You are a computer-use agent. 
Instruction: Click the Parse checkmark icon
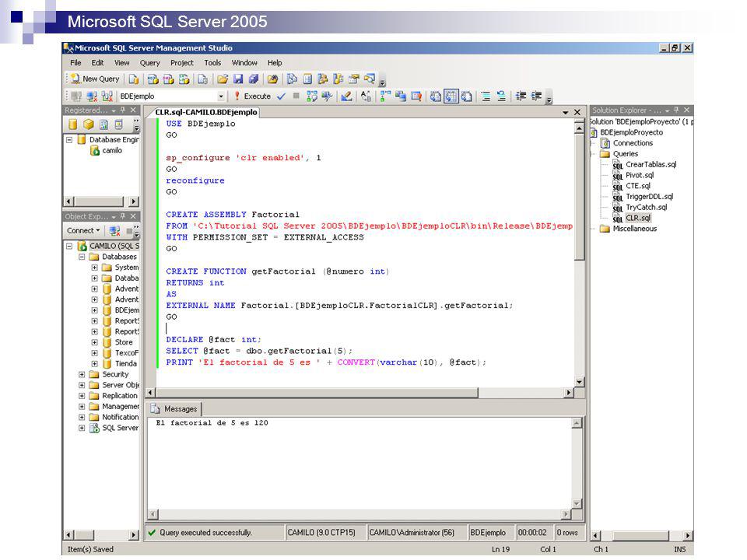coord(281,96)
